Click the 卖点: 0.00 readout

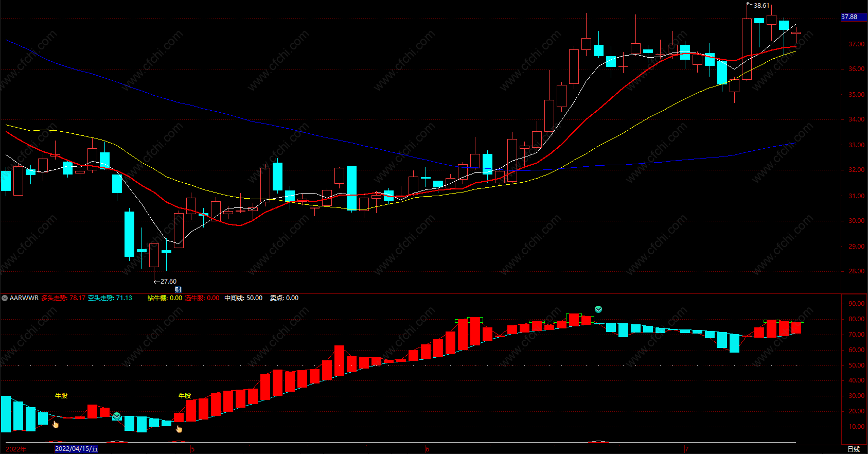point(284,298)
